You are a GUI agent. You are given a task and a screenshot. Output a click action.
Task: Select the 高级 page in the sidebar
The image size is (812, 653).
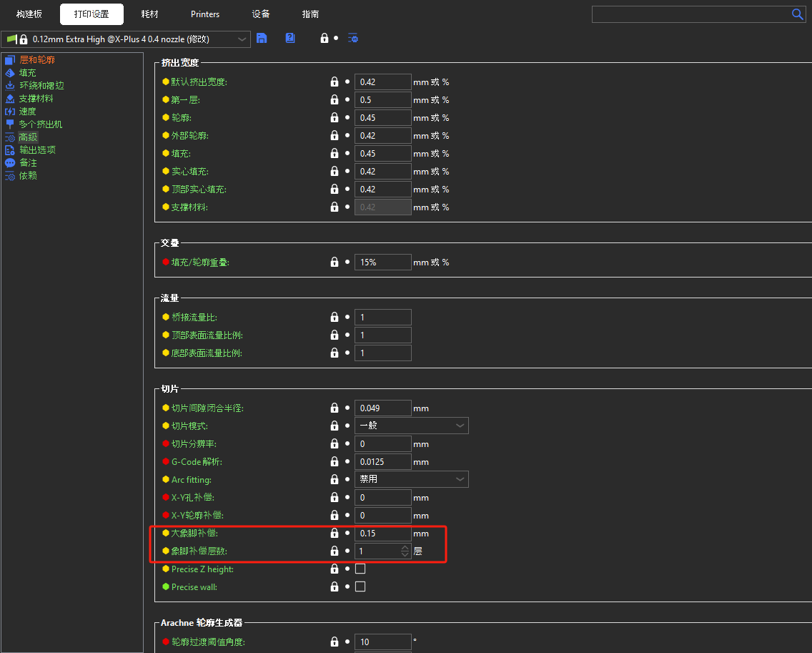coord(28,137)
